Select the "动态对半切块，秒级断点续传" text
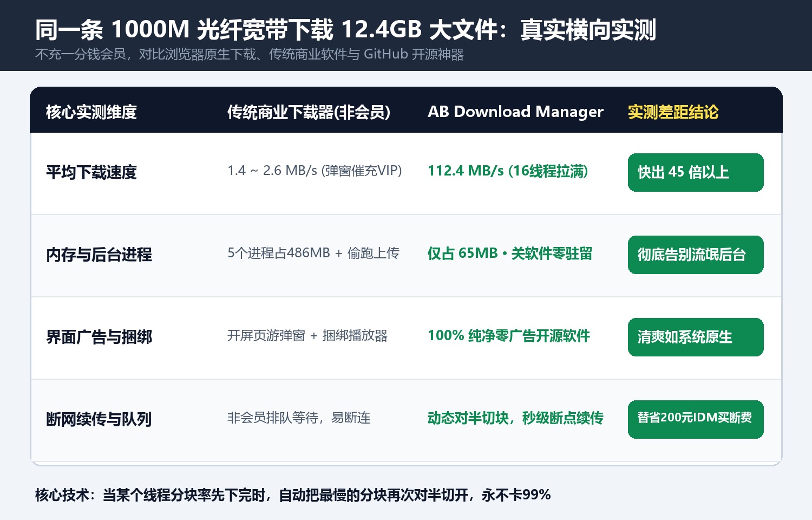This screenshot has height=520, width=812. [x=515, y=418]
